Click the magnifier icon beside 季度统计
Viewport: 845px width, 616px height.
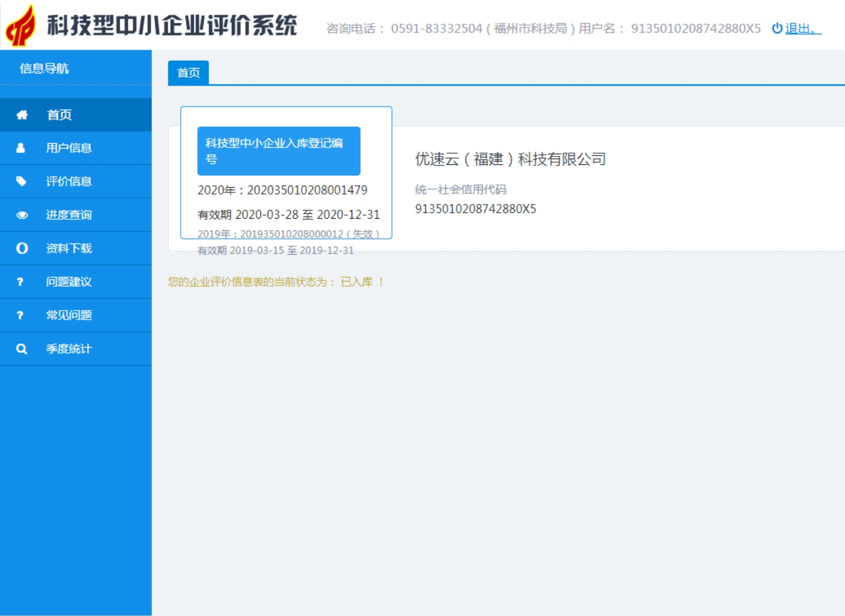point(22,349)
